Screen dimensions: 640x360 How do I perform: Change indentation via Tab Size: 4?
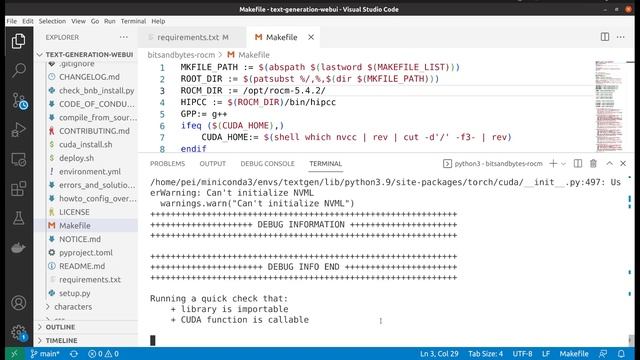coord(485,353)
